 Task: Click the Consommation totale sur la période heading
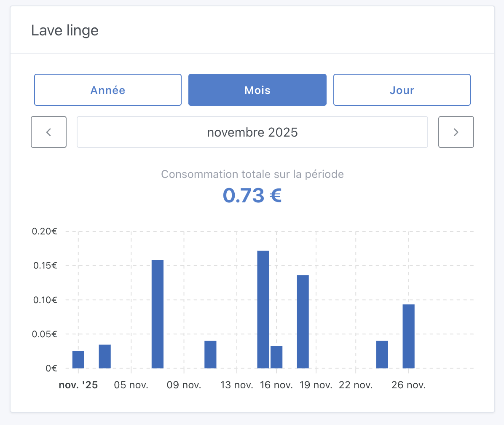(x=252, y=174)
